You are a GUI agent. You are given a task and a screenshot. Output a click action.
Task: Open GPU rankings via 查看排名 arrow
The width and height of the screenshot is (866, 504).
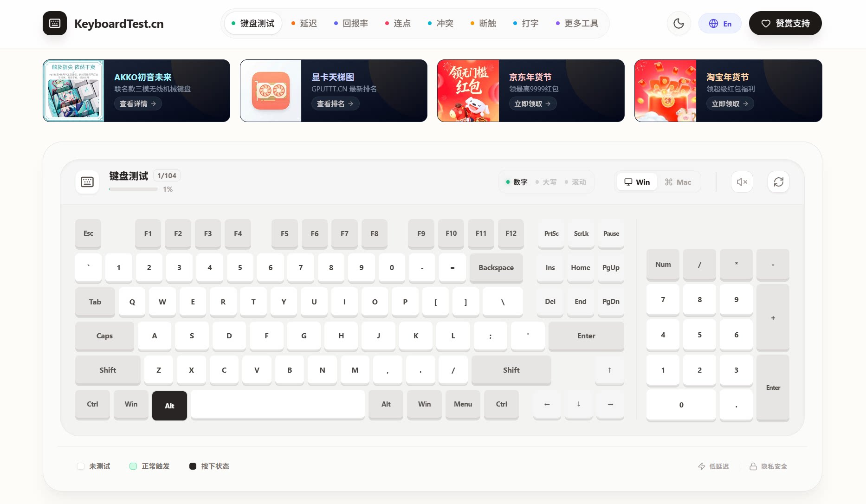pos(335,103)
